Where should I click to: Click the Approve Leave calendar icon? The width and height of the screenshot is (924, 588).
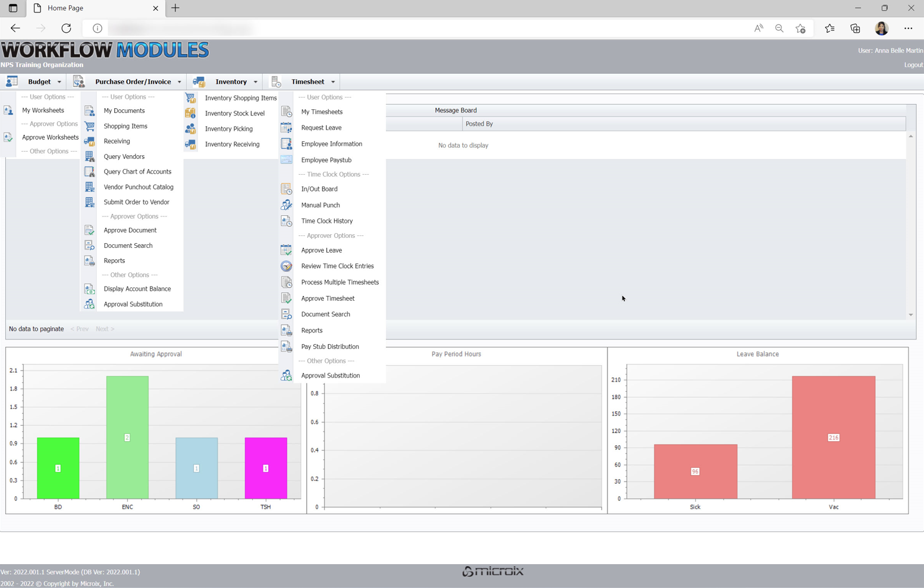click(286, 250)
